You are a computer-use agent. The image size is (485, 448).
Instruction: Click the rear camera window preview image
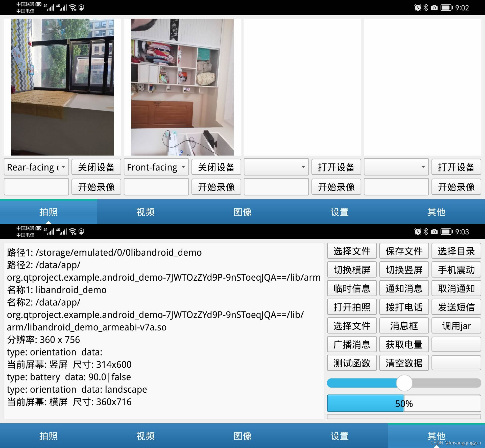pyautogui.click(x=62, y=87)
